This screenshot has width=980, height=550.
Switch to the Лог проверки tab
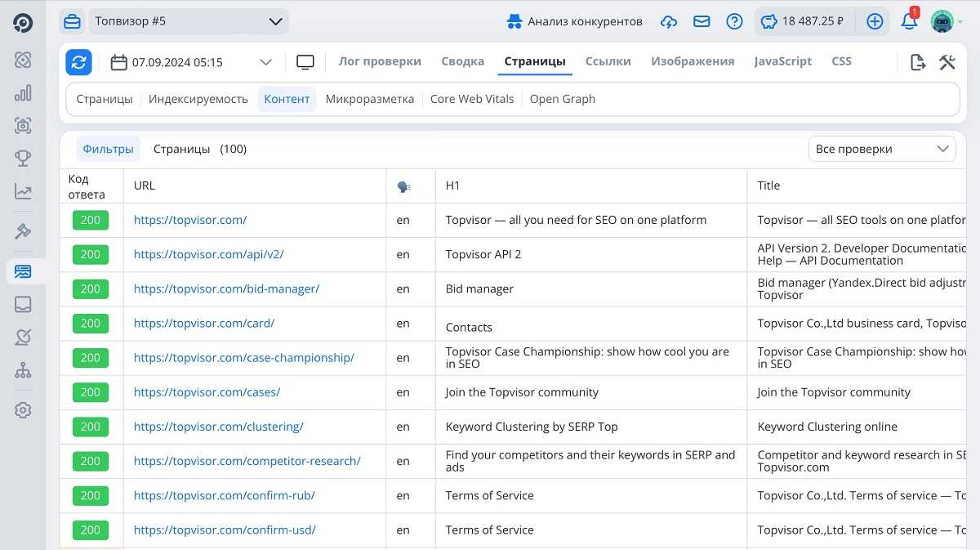(x=380, y=61)
